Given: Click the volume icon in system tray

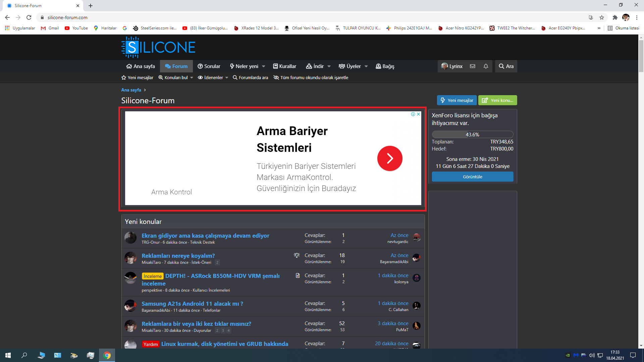Looking at the screenshot, I should pyautogui.click(x=592, y=355).
